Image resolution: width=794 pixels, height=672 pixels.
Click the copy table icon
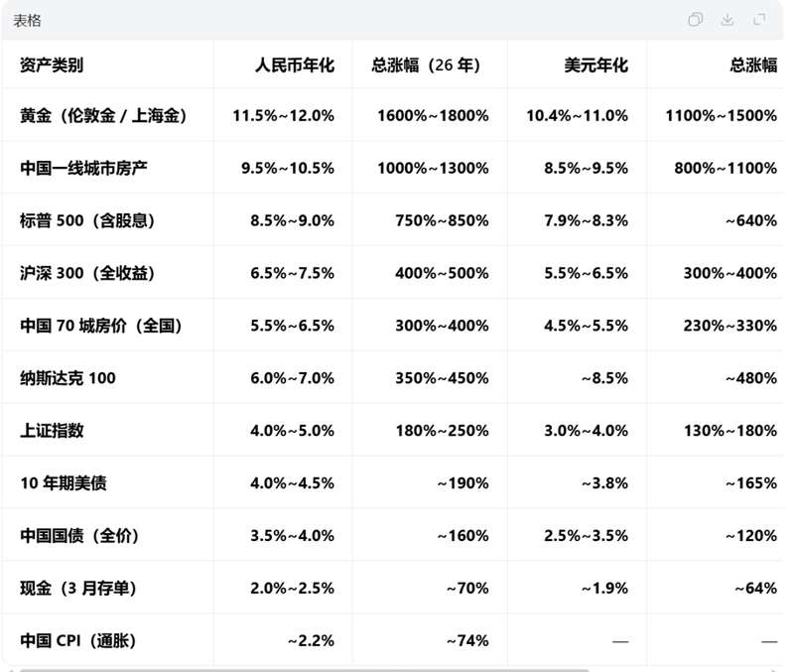pyautogui.click(x=696, y=19)
